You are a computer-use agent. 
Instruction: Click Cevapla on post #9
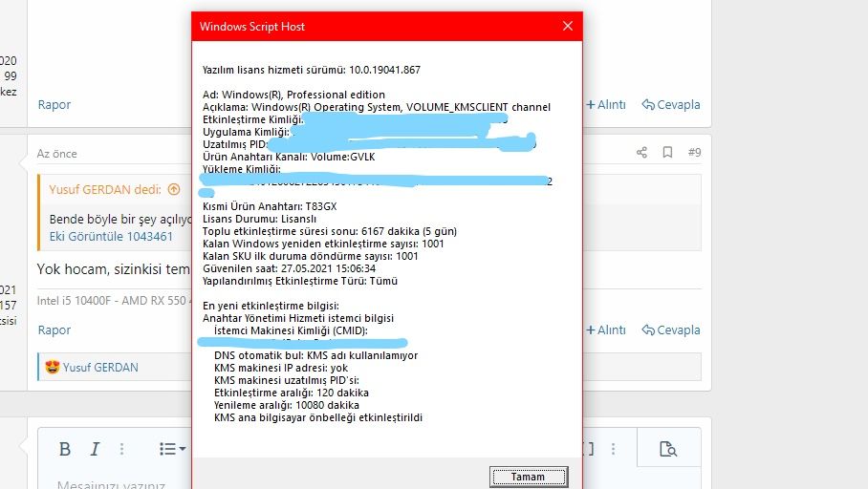click(671, 330)
